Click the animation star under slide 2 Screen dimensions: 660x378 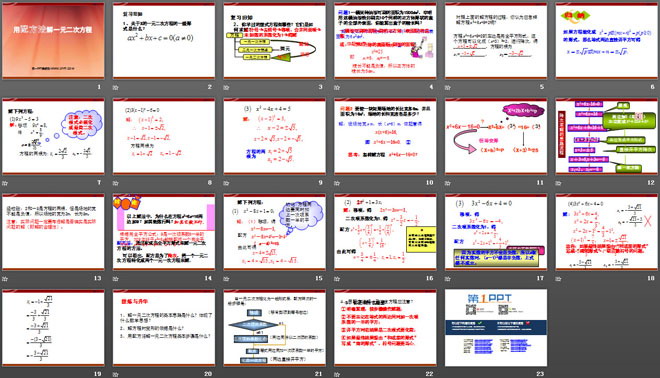pos(115,88)
